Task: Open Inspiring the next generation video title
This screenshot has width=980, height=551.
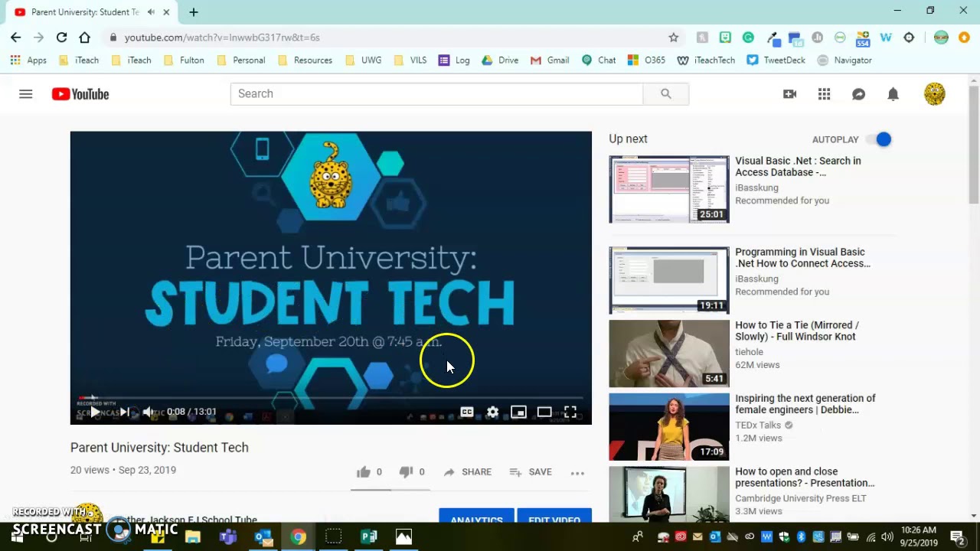Action: [805, 404]
